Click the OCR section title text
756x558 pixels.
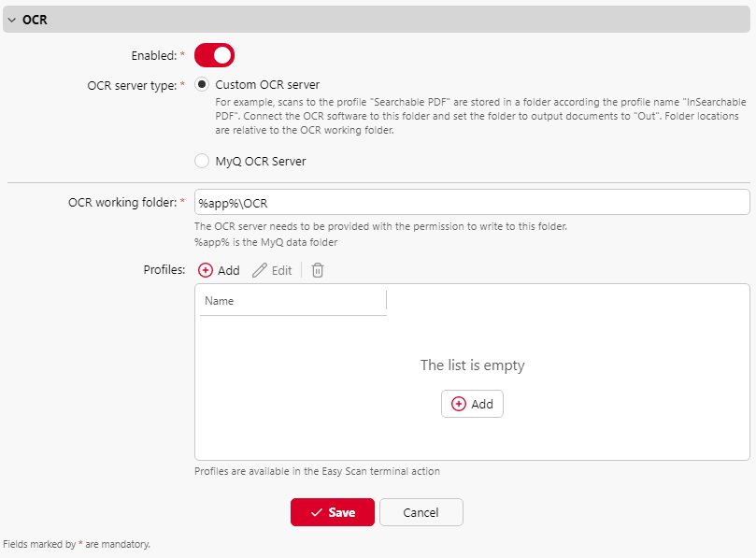pyautogui.click(x=33, y=19)
